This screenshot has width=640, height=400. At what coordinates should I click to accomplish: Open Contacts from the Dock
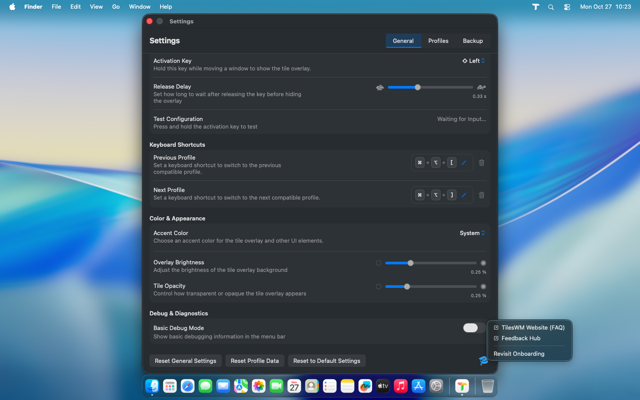[x=312, y=386]
